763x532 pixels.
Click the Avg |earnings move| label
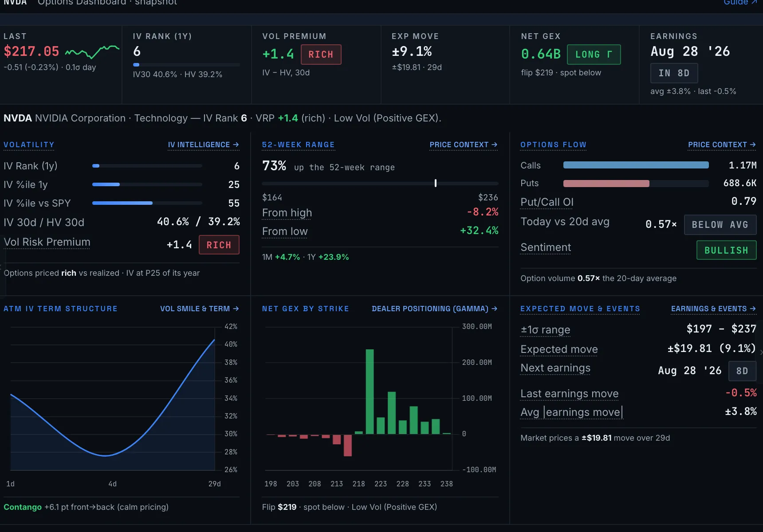572,412
